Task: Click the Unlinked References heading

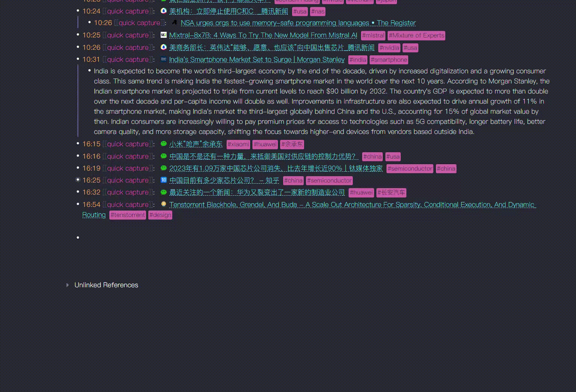Action: click(106, 285)
